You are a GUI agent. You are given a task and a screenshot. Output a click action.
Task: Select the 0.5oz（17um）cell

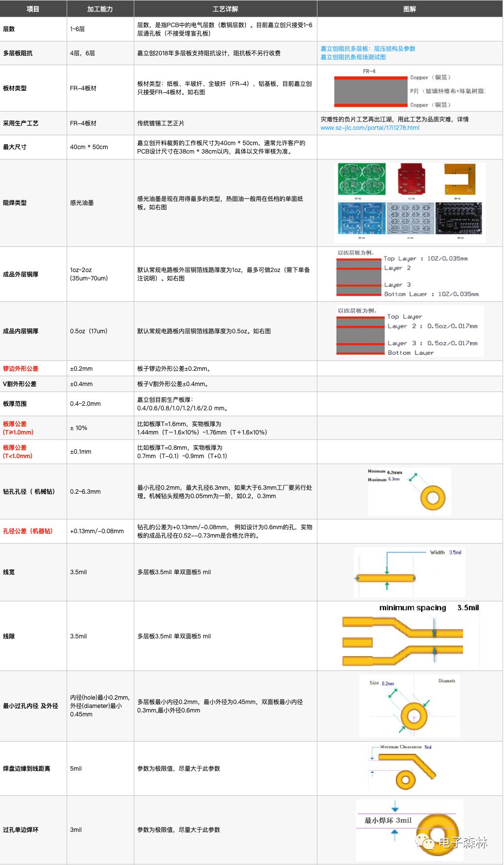(89, 331)
